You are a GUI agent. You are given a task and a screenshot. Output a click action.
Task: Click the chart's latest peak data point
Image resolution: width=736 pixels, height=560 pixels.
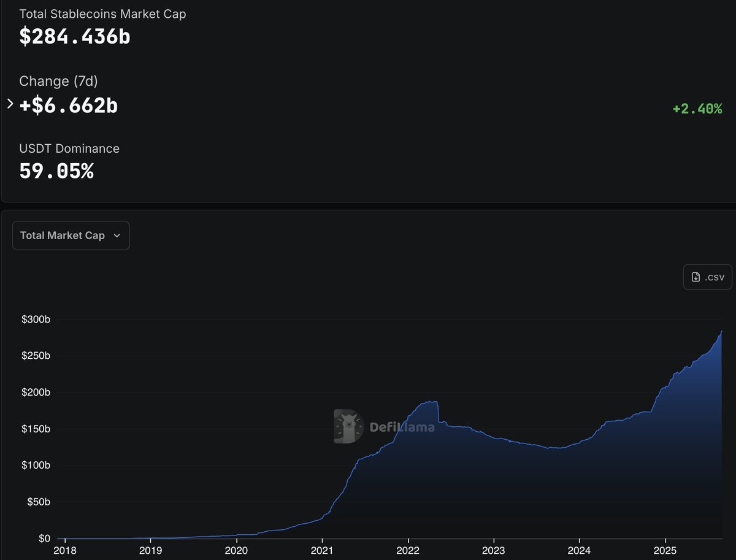coord(721,331)
